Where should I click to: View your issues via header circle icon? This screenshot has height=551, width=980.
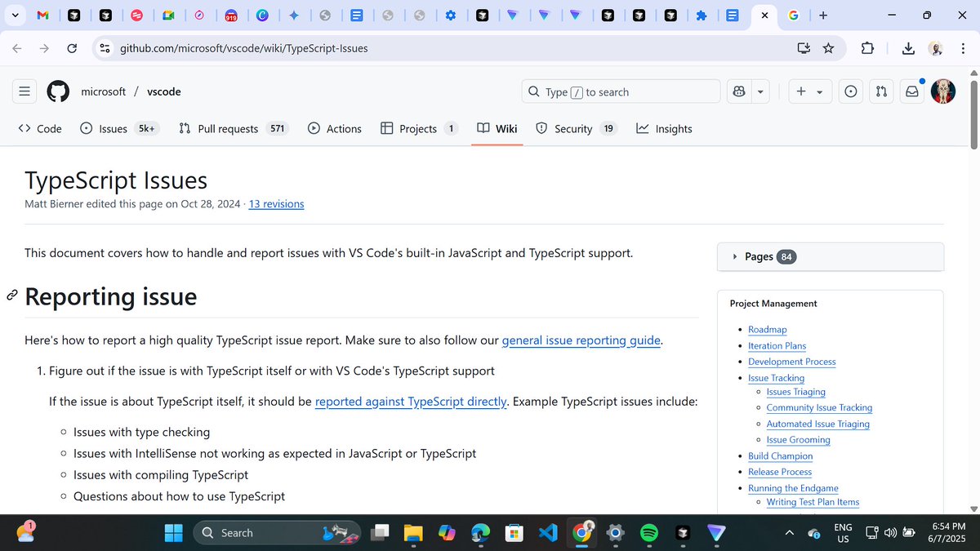(851, 91)
